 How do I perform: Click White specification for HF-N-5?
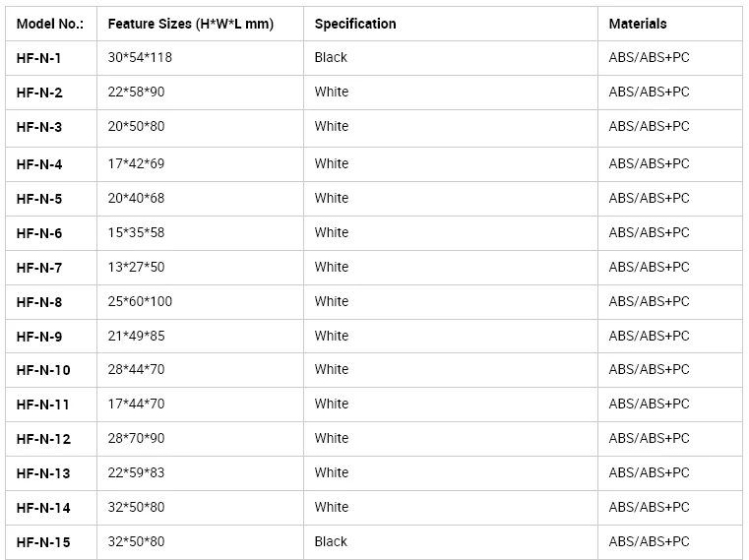click(x=332, y=198)
